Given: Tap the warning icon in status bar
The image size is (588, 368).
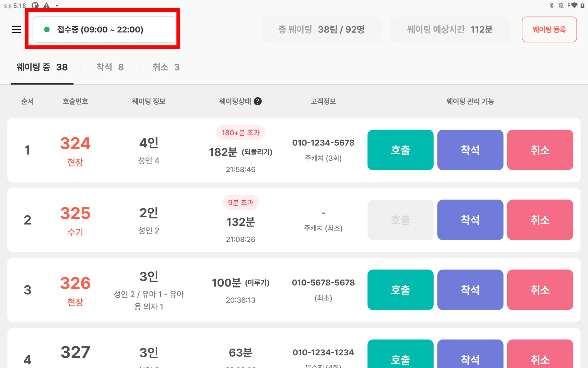Looking at the screenshot, I should tap(46, 5).
